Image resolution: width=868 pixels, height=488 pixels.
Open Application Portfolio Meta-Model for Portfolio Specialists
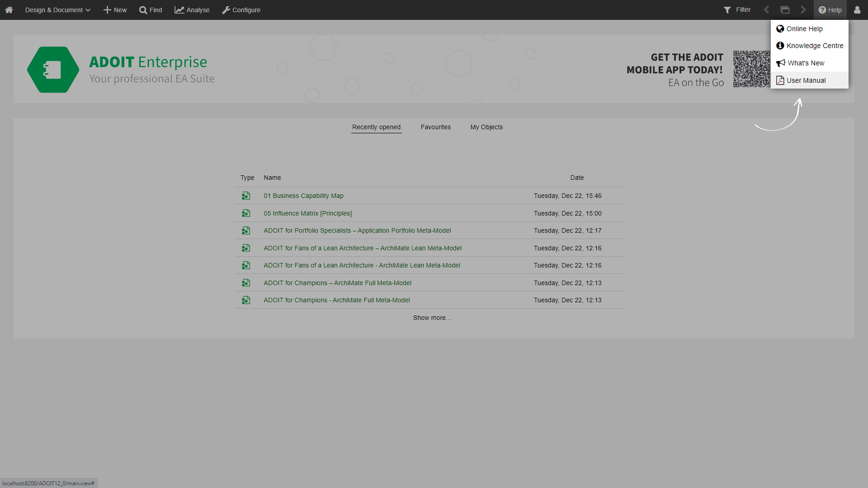[x=357, y=231]
